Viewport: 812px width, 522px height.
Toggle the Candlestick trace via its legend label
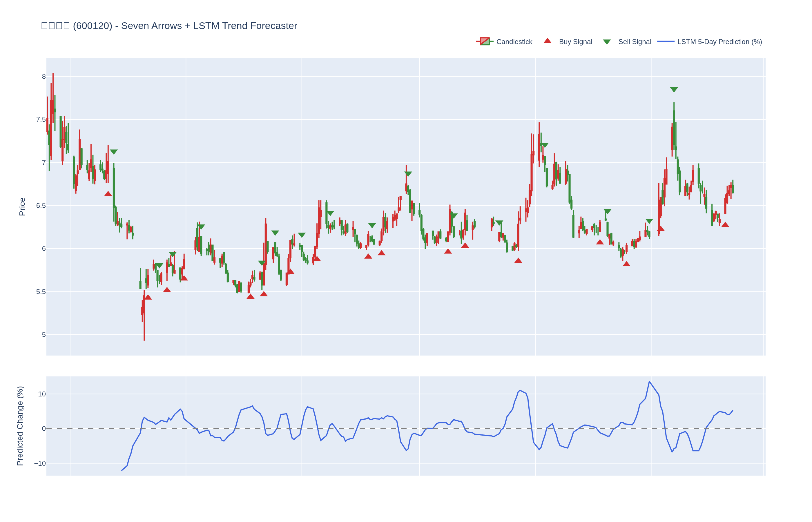coord(514,42)
